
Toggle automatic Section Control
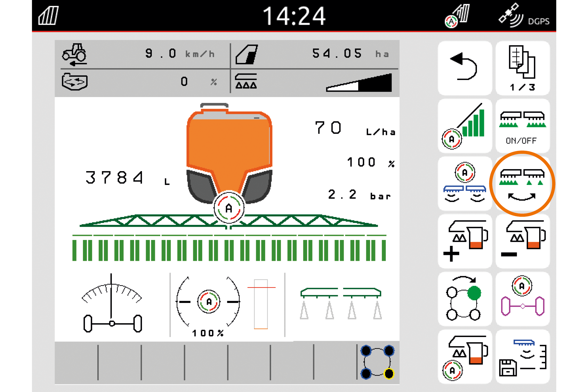465,126
